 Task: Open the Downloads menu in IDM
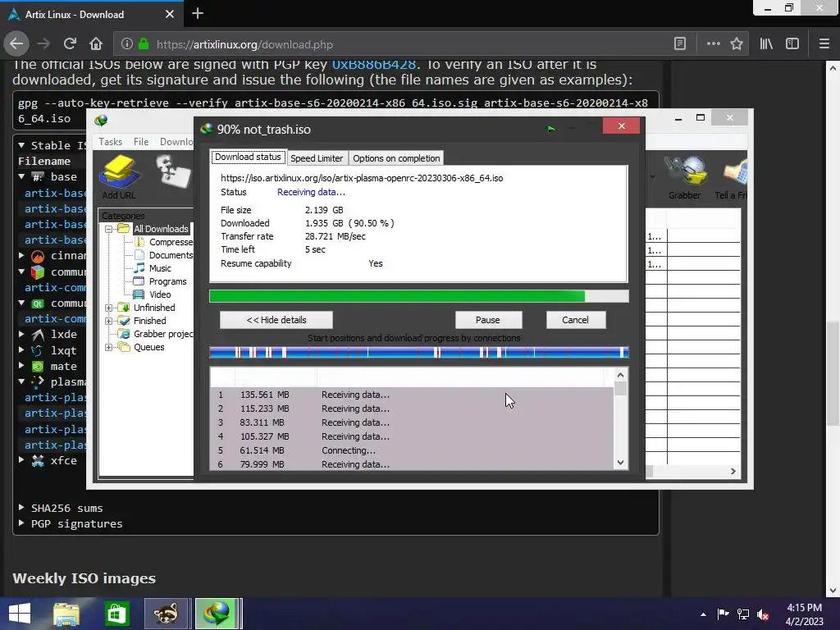click(x=176, y=141)
